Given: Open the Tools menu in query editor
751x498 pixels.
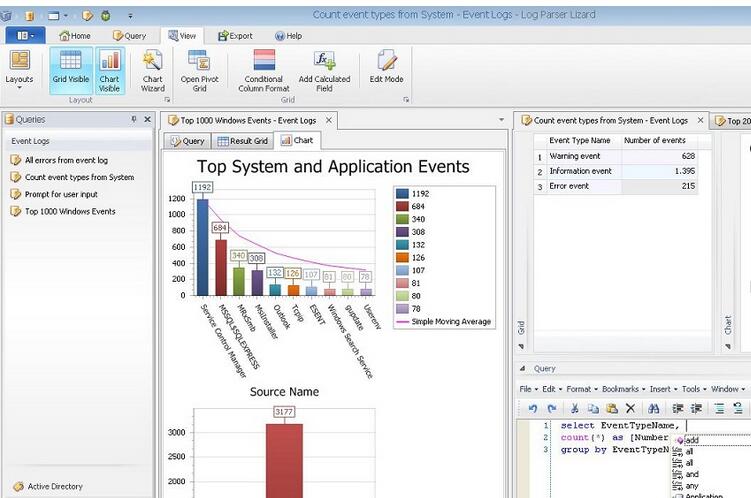Looking at the screenshot, I should pos(694,389).
